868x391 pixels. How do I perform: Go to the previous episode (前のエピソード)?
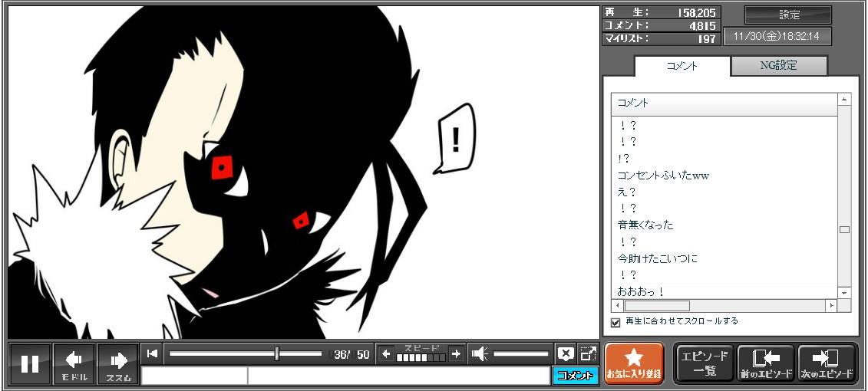coord(766,363)
